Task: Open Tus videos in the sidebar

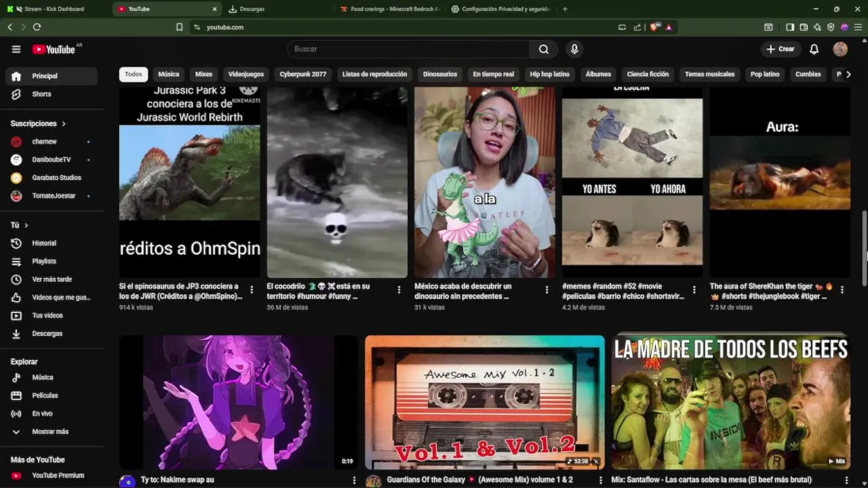Action: [x=52, y=315]
